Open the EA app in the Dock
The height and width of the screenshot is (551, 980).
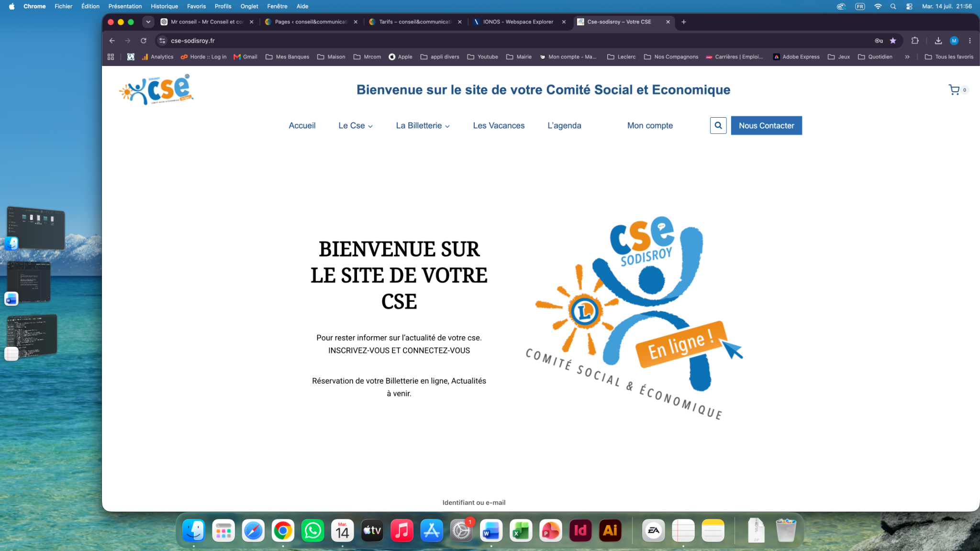[x=654, y=530]
